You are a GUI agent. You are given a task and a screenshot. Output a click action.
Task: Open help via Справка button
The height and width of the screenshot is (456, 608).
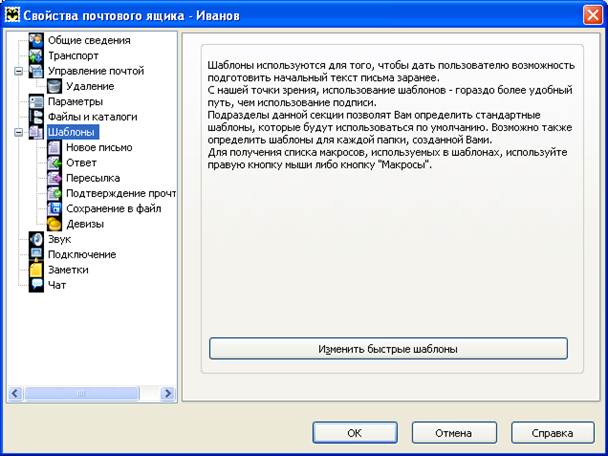pyautogui.click(x=553, y=433)
